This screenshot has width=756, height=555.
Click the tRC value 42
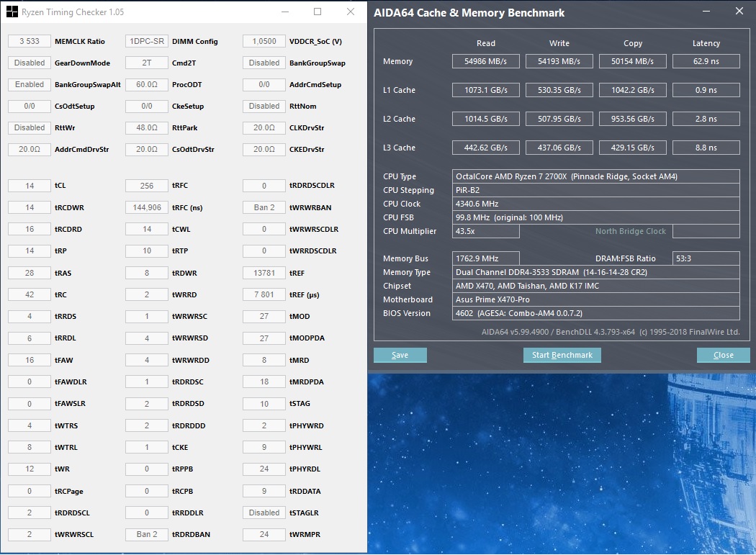pyautogui.click(x=30, y=294)
